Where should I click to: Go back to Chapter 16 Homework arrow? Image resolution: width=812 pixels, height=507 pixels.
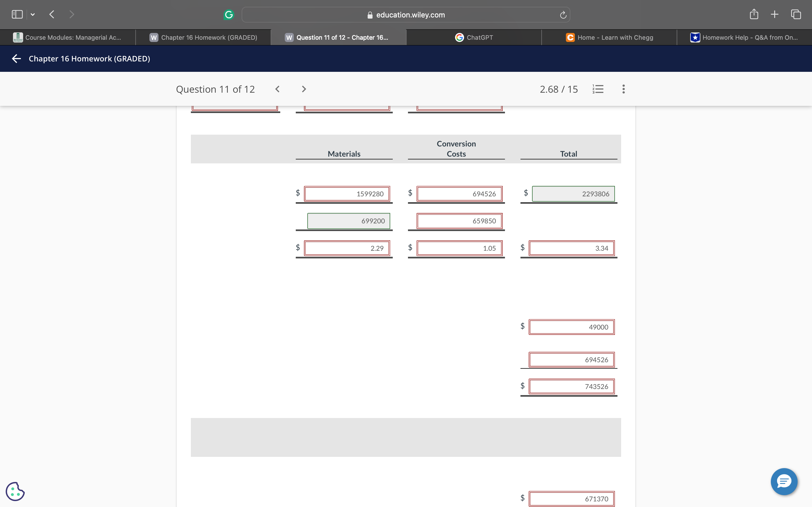pyautogui.click(x=16, y=59)
